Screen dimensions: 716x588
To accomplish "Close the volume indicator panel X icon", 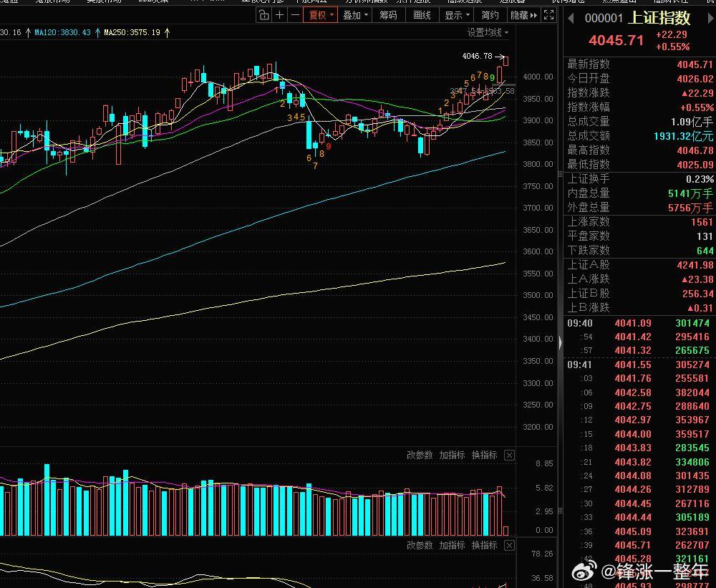I will pyautogui.click(x=509, y=455).
